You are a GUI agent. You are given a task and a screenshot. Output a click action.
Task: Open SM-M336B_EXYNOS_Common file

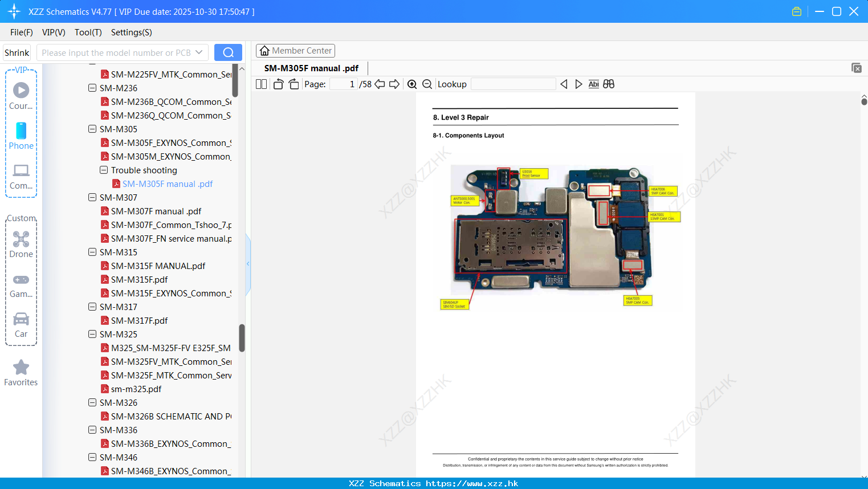166,443
